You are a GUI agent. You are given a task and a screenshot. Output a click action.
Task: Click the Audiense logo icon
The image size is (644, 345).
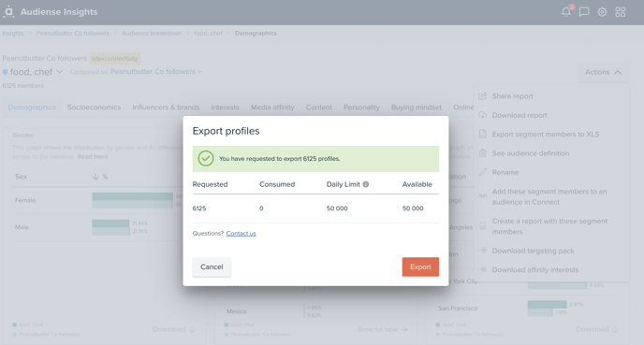pyautogui.click(x=8, y=11)
